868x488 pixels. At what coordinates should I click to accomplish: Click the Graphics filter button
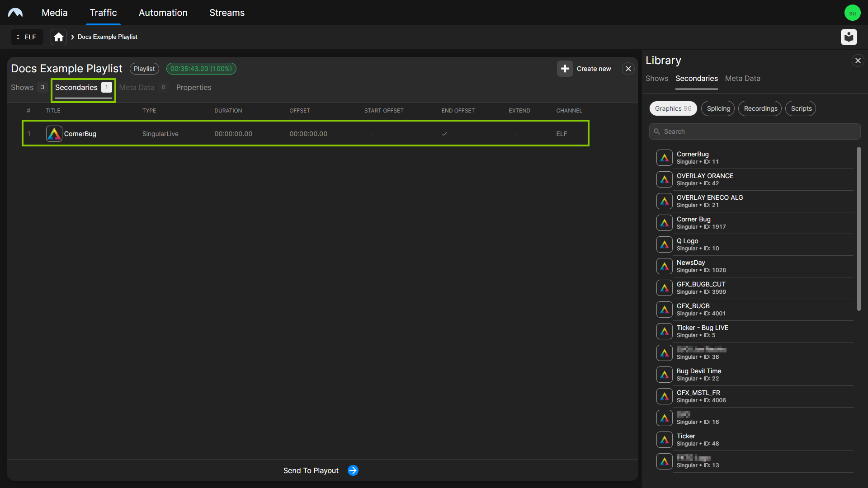tap(672, 108)
